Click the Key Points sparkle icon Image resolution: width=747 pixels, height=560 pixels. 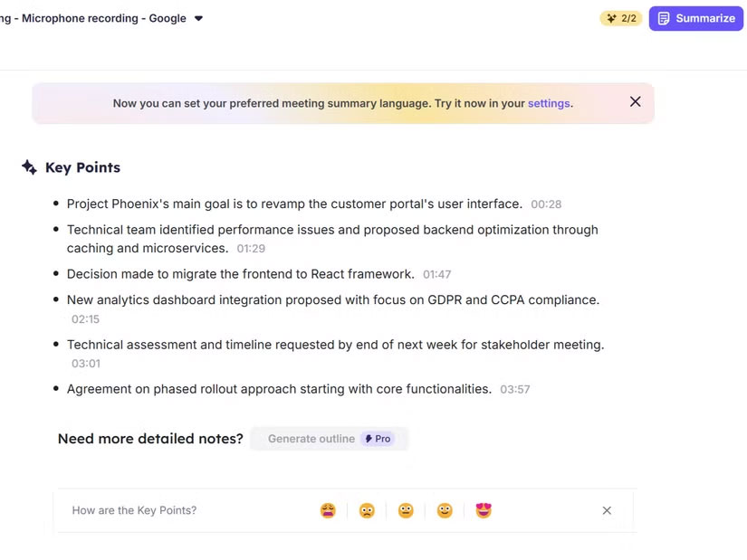[29, 167]
